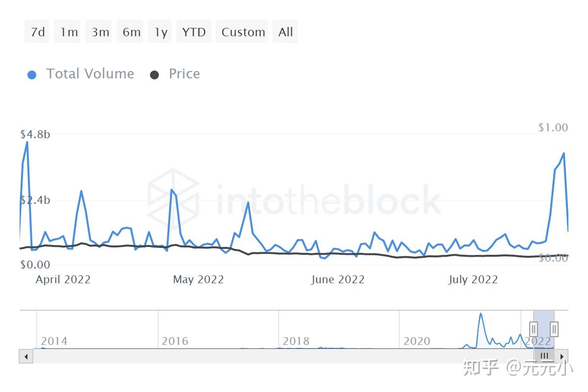Click the intotheblock watermark logo
Screen dimensions: 588x392
click(x=173, y=195)
